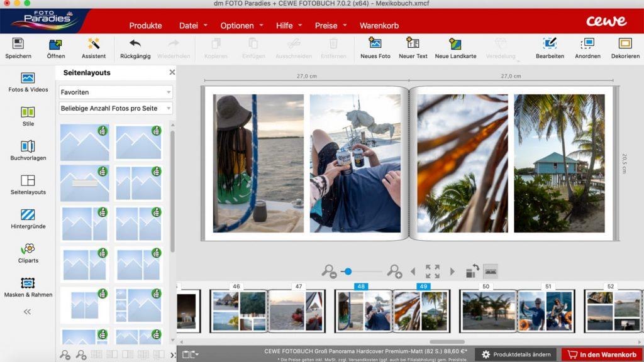Image resolution: width=644 pixels, height=362 pixels.
Task: Select page 50 thumbnail in timeline
Action: point(488,310)
